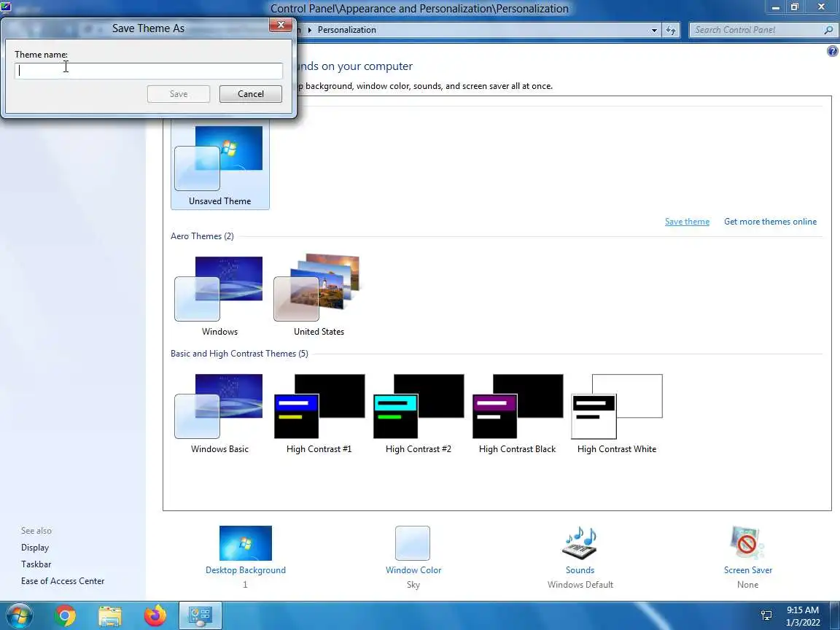Click the search magnifier icon
840x630 pixels.
pos(828,30)
